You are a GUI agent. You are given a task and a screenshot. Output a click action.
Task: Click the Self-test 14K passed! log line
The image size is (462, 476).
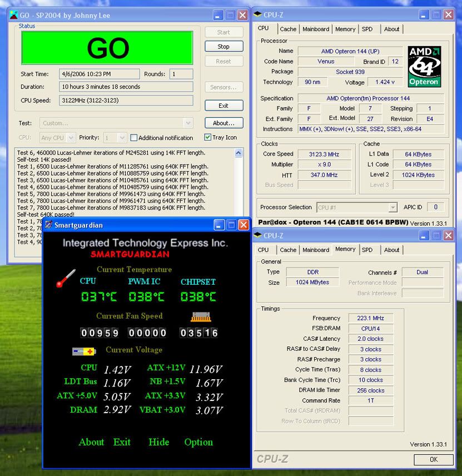[x=44, y=160]
